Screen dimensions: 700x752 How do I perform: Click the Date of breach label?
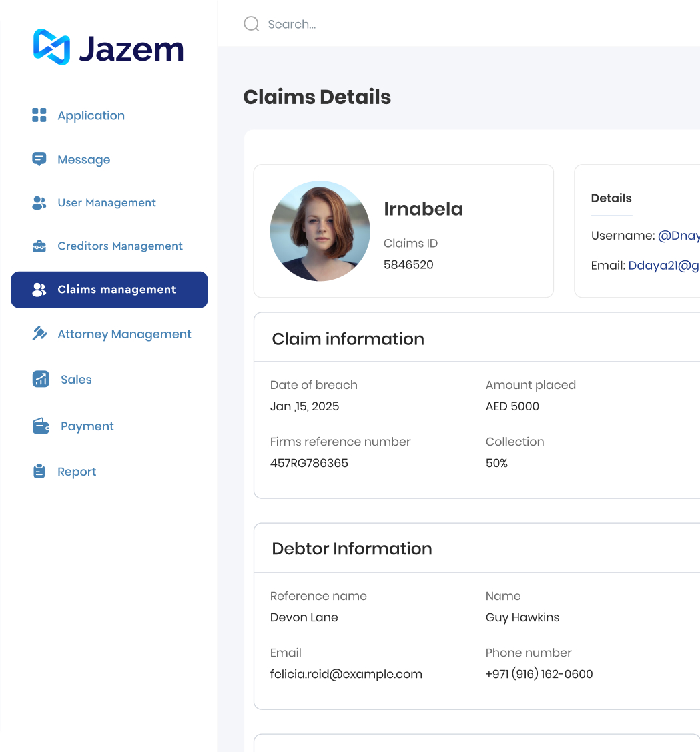(x=314, y=385)
